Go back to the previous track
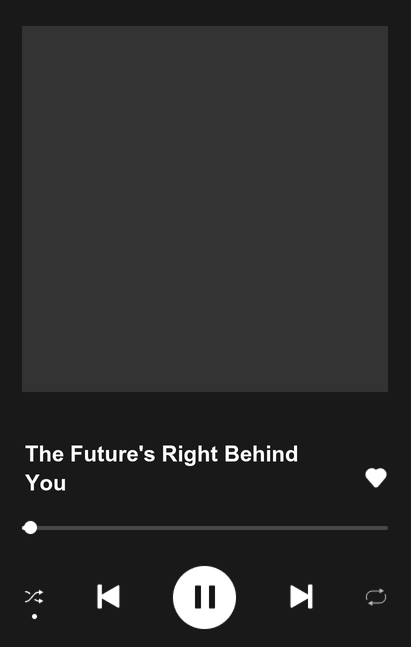Screen dimensions: 411x647 (x=108, y=596)
